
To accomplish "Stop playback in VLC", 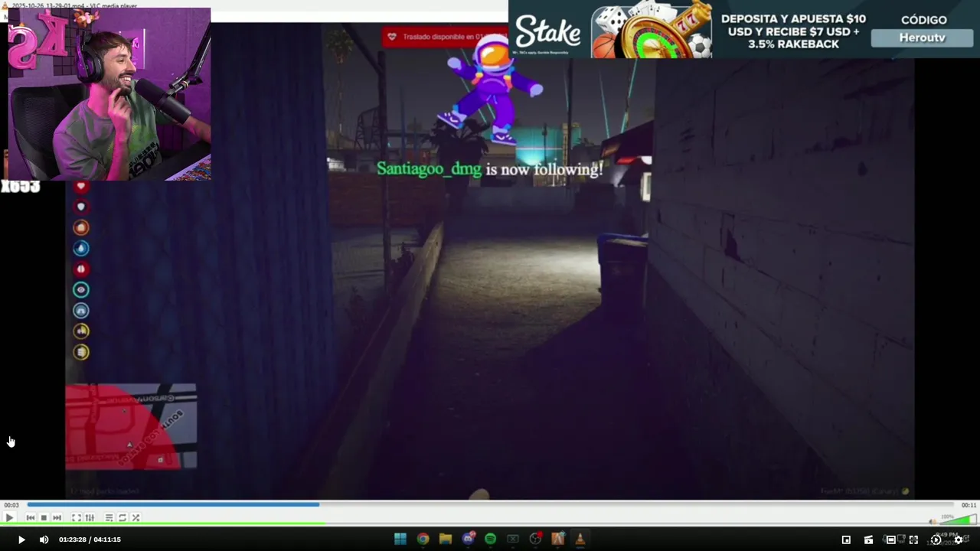I will (44, 518).
